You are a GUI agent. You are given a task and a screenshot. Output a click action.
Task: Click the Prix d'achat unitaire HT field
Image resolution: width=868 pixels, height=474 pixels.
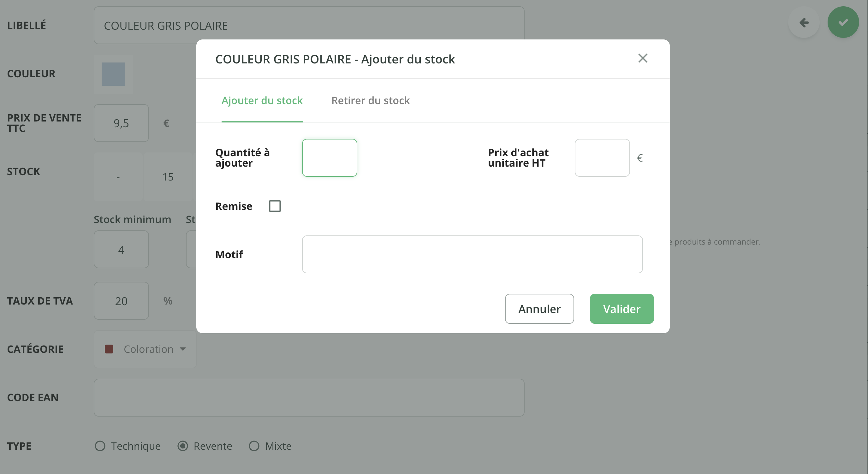point(602,158)
